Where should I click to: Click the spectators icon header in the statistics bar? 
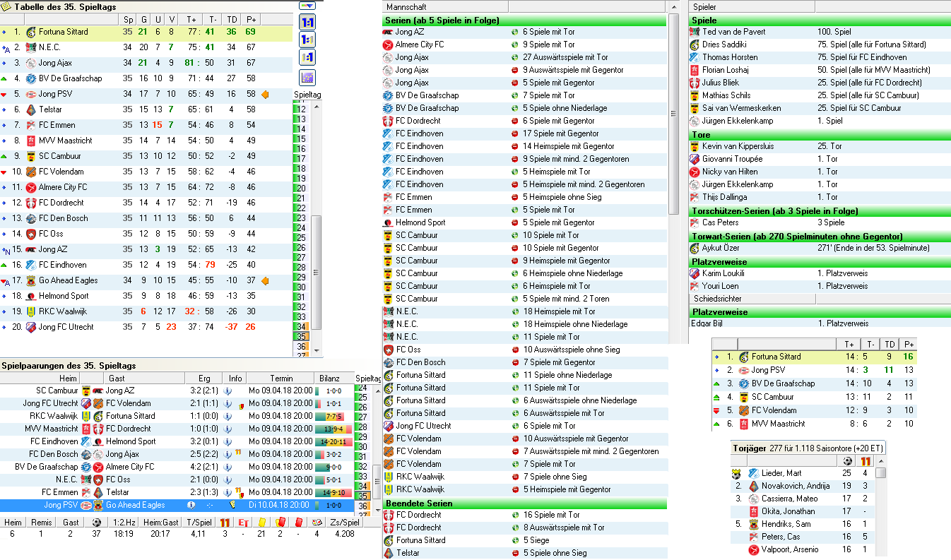pyautogui.click(x=317, y=523)
